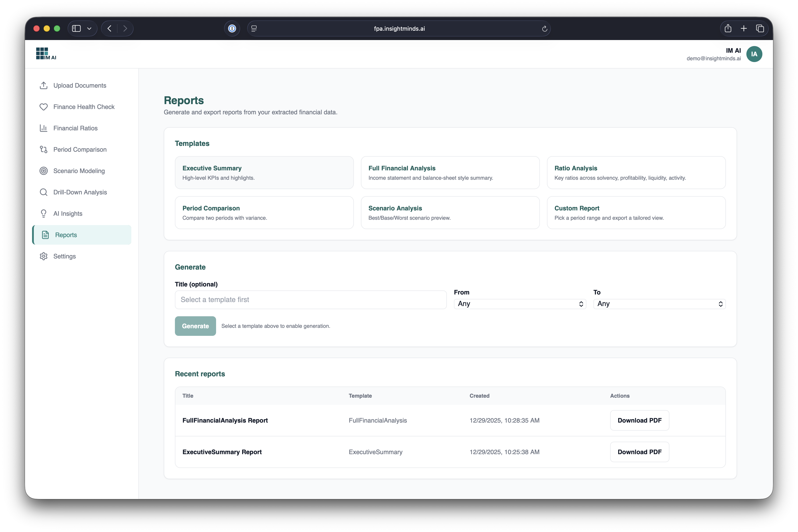
Task: Download PDF for ExecutiveSummary Report
Action: coord(639,452)
